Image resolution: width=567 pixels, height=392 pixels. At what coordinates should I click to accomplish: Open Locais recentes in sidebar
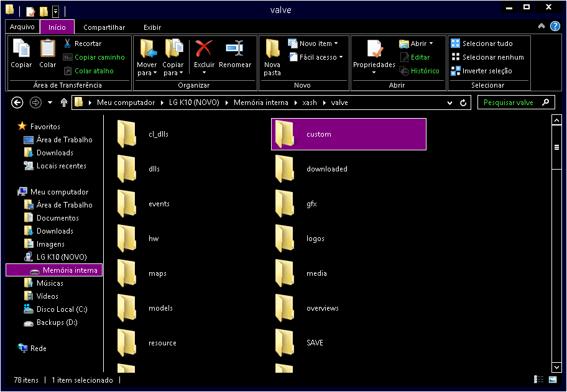tap(55, 166)
